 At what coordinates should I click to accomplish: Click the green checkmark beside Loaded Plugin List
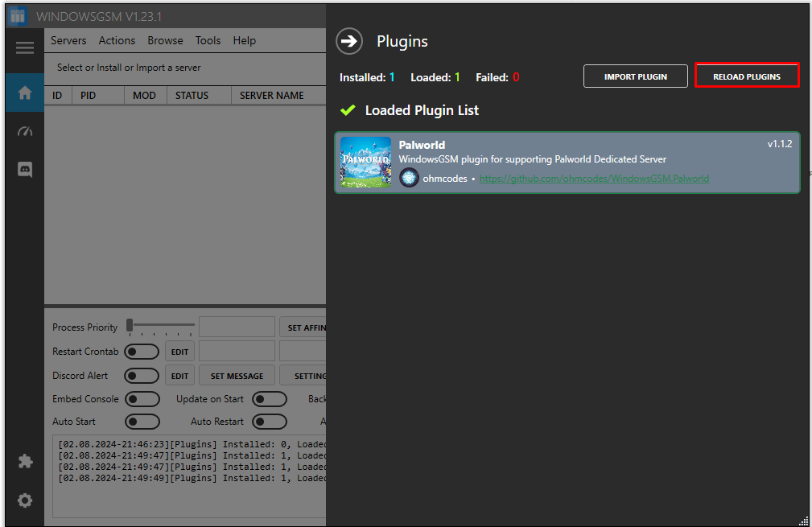pos(348,110)
